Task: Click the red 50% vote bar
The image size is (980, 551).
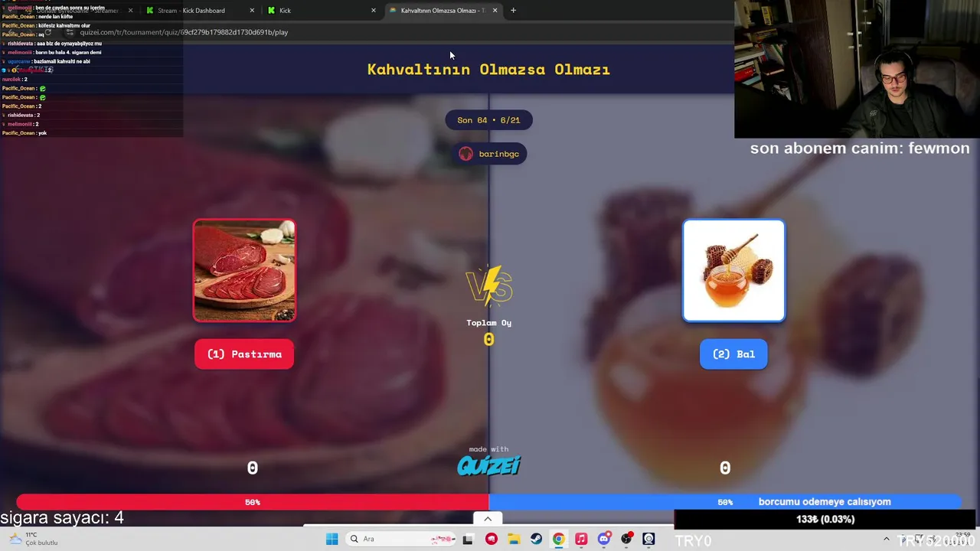Action: point(253,502)
